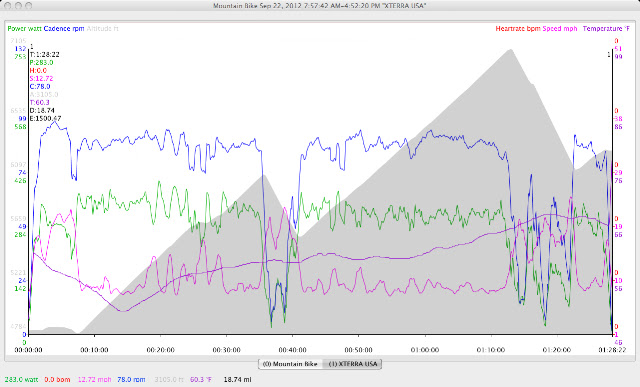This screenshot has width=640, height=387.
Task: Click the purple '76' temperature axis label
Action: pyautogui.click(x=618, y=180)
